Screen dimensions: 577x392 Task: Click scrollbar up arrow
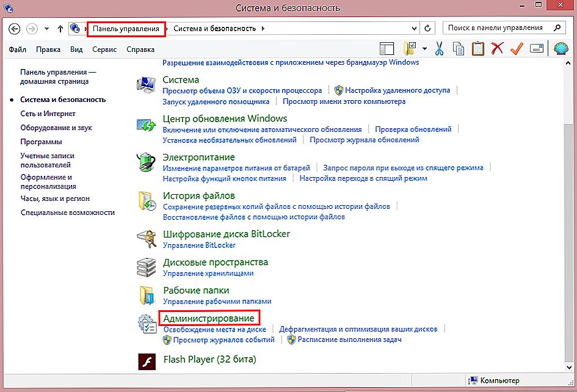pos(569,64)
